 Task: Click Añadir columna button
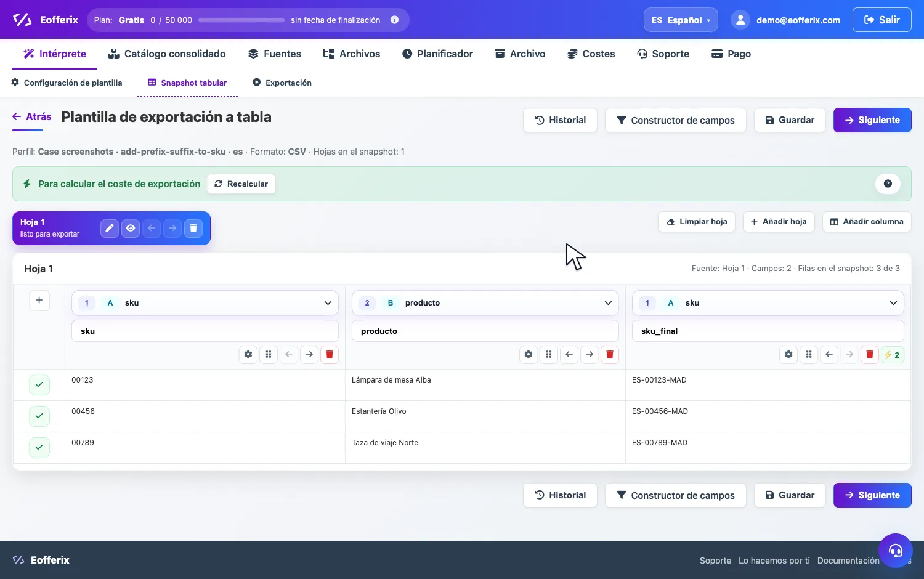[x=867, y=222]
